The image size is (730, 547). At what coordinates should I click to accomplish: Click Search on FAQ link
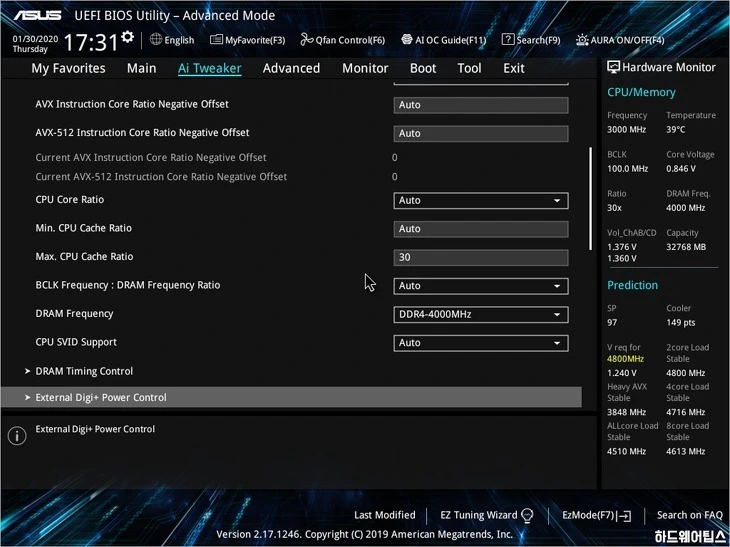(x=689, y=515)
